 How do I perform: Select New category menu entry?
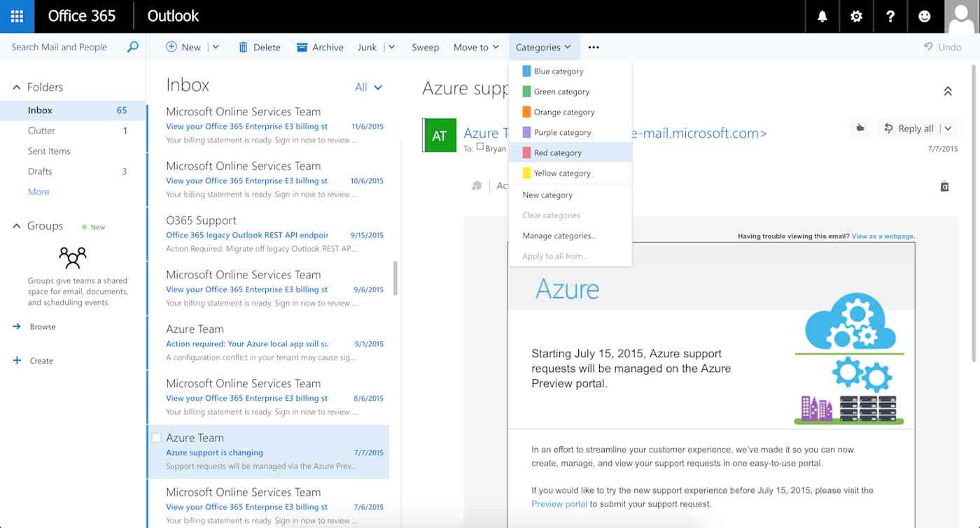pos(570,195)
